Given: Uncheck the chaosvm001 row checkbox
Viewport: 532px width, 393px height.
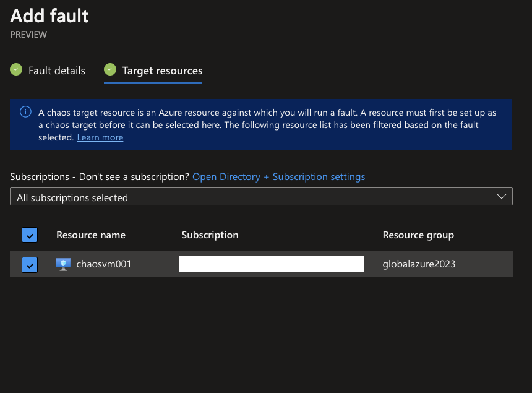Looking at the screenshot, I should click(30, 265).
